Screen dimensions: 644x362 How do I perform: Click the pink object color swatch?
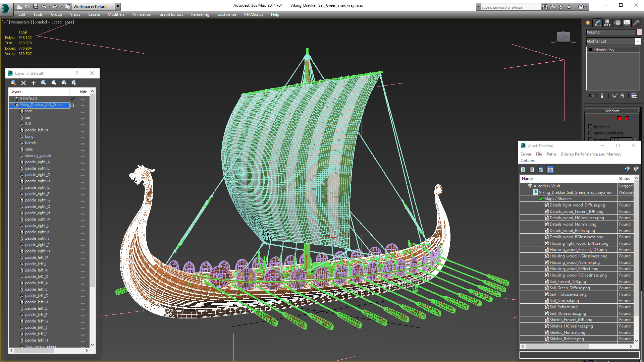[x=639, y=32]
